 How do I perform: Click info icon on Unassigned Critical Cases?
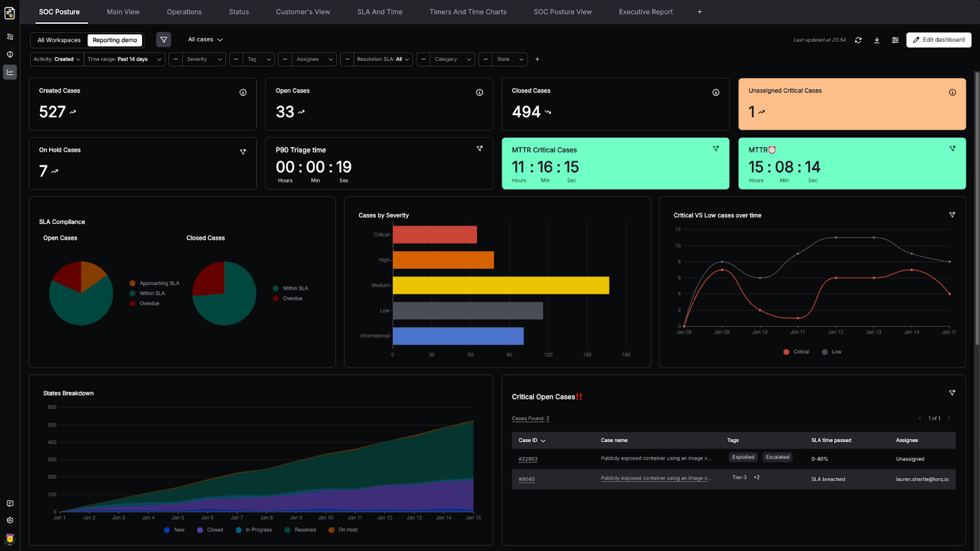click(x=952, y=92)
